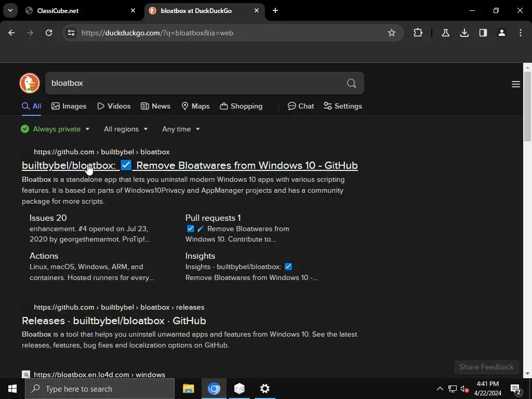Open the Chrome three-dot menu
The height and width of the screenshot is (399, 532).
point(521,33)
